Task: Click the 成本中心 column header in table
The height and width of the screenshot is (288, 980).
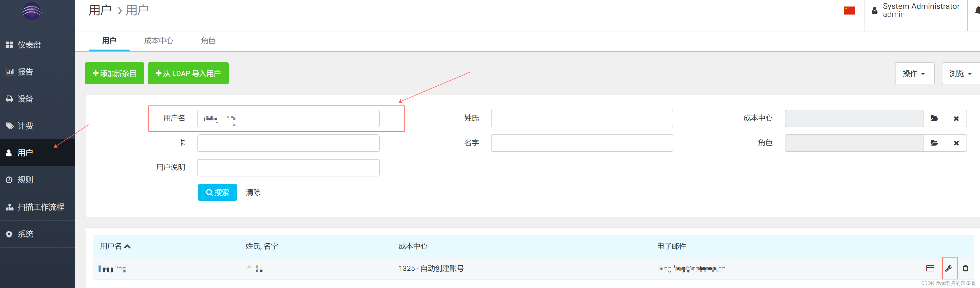Action: click(x=413, y=246)
